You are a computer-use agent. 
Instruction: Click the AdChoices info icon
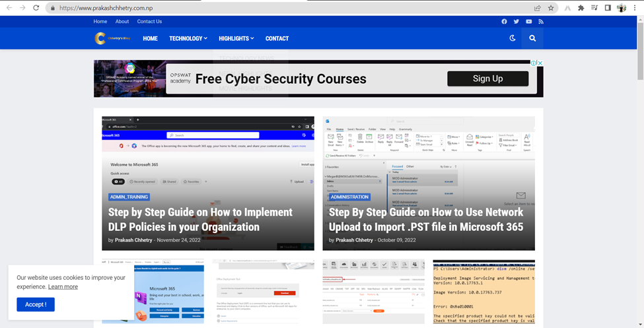pos(534,63)
